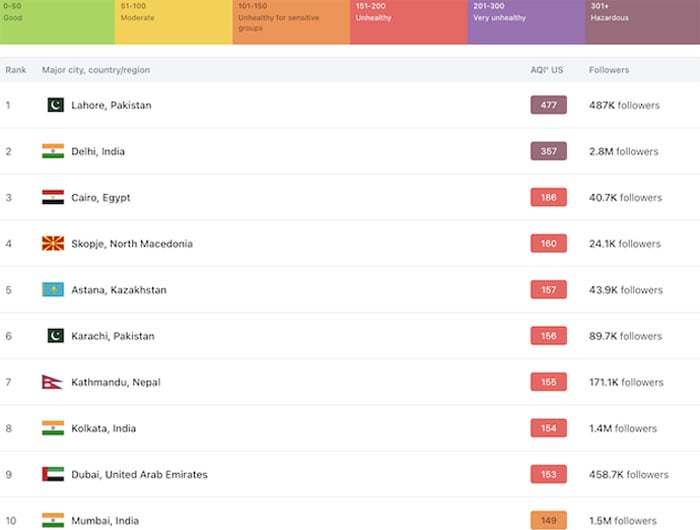Click the 154 AQI badge for Kolkata
This screenshot has height=530, width=700.
click(x=549, y=428)
